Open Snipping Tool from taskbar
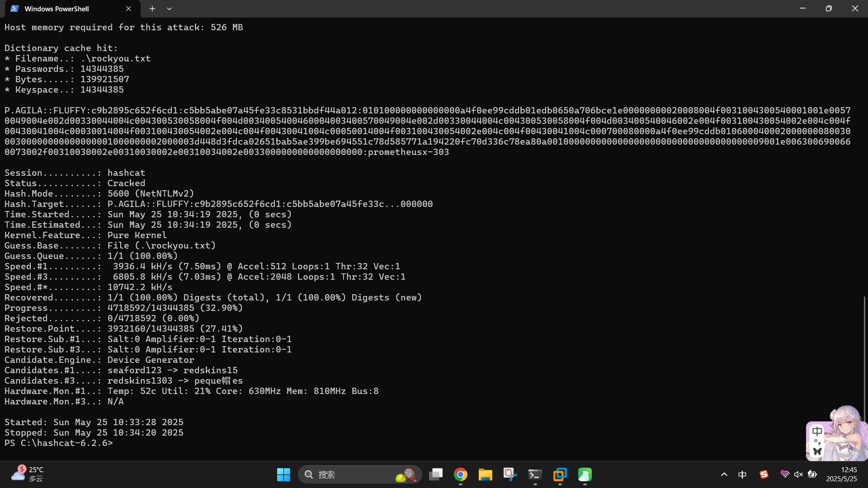Image resolution: width=868 pixels, height=488 pixels. (510, 474)
